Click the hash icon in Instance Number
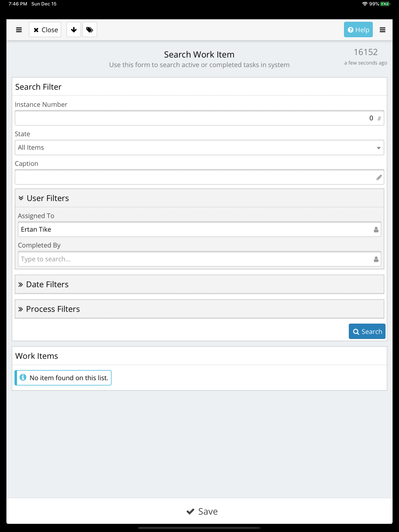Viewport: 399px width, 532px height. [379, 118]
